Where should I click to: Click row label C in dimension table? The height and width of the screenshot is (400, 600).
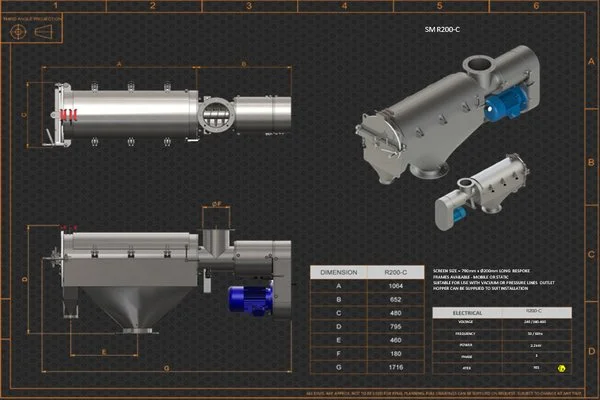click(339, 313)
